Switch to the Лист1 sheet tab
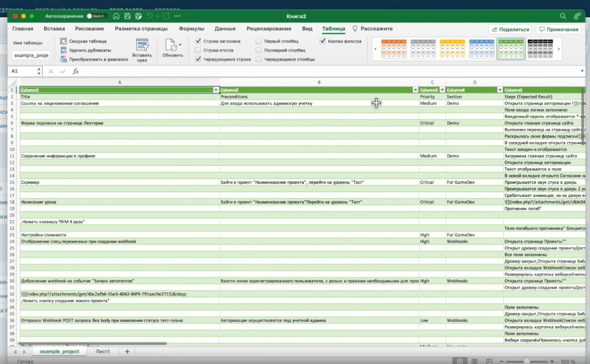This screenshot has width=590, height=364. point(103,352)
